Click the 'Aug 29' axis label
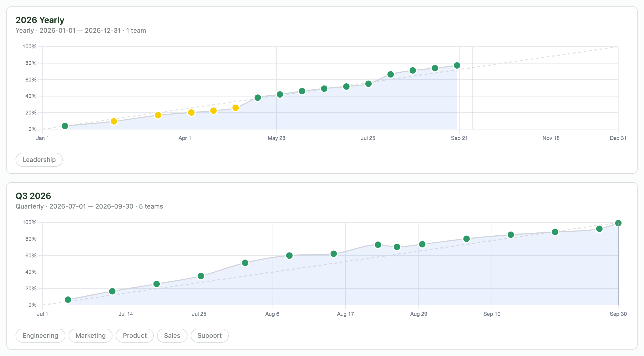The image size is (644, 356). coord(419,314)
